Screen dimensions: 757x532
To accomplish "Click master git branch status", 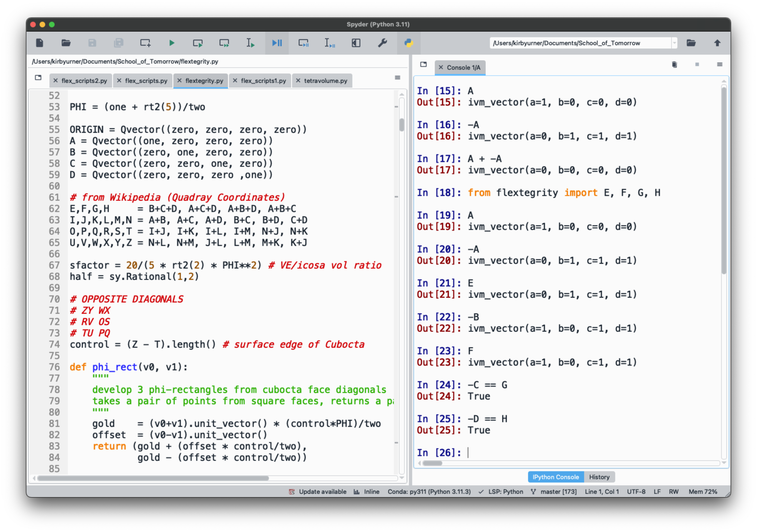I will (x=554, y=492).
